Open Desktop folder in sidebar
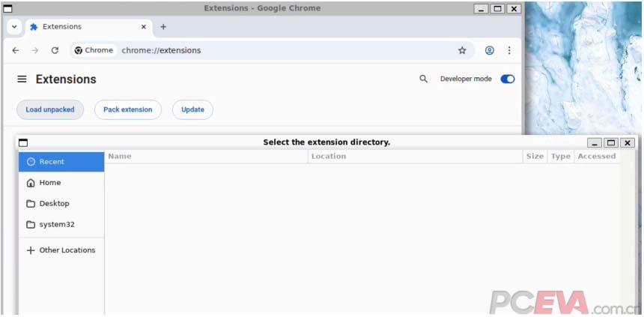Screen dimensions: 644x317 tap(54, 203)
